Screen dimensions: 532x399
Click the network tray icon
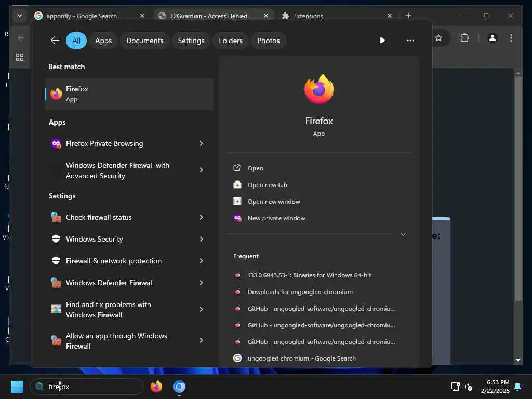(455, 387)
